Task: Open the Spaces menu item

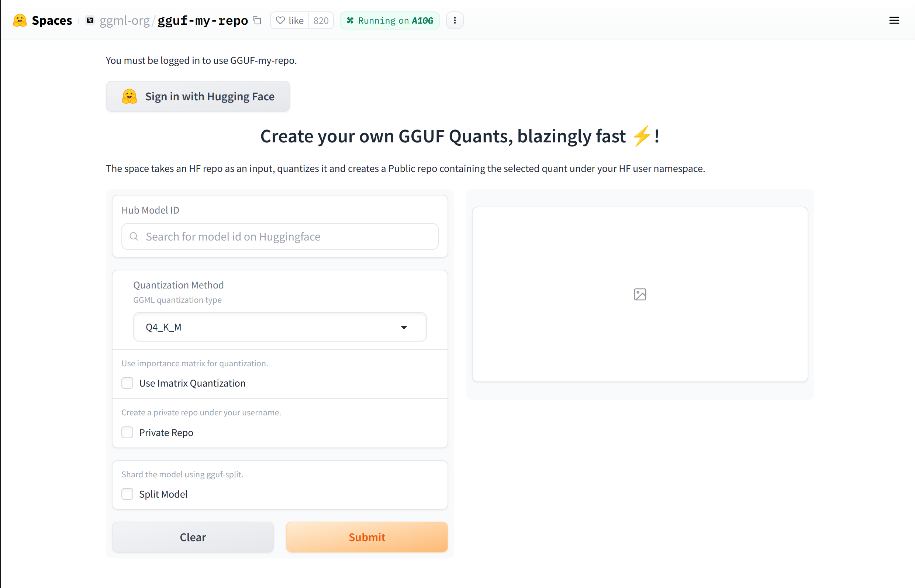Action: coord(52,20)
